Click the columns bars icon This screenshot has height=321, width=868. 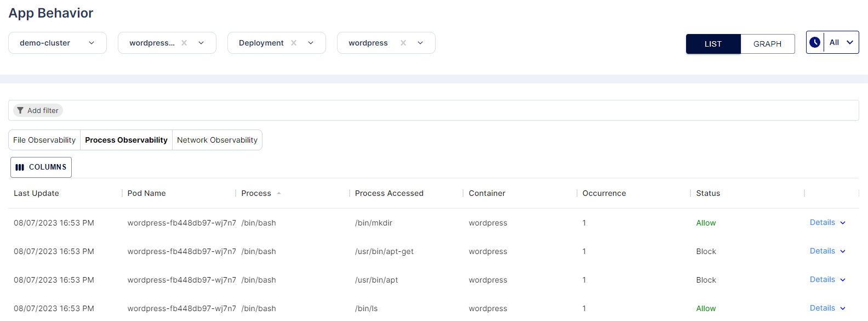[20, 167]
